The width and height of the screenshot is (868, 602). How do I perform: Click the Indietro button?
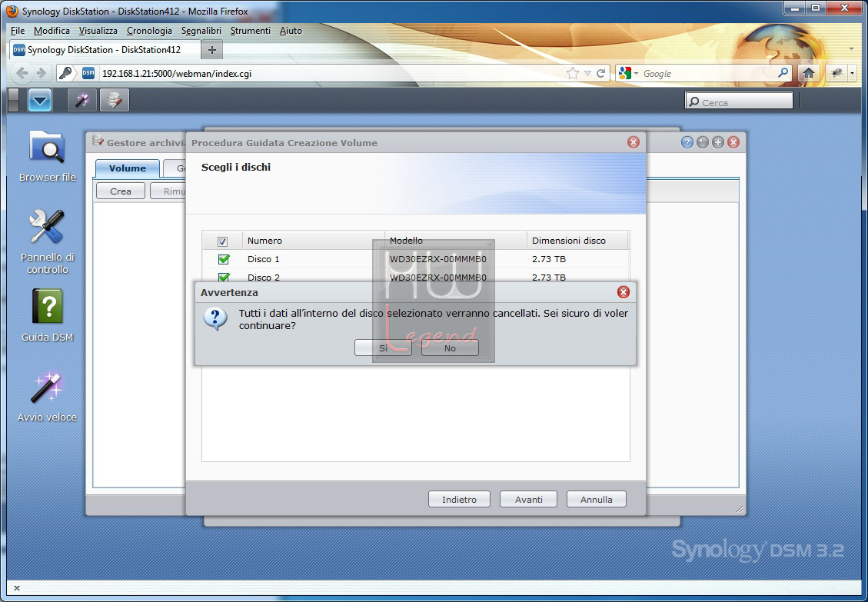(460, 499)
